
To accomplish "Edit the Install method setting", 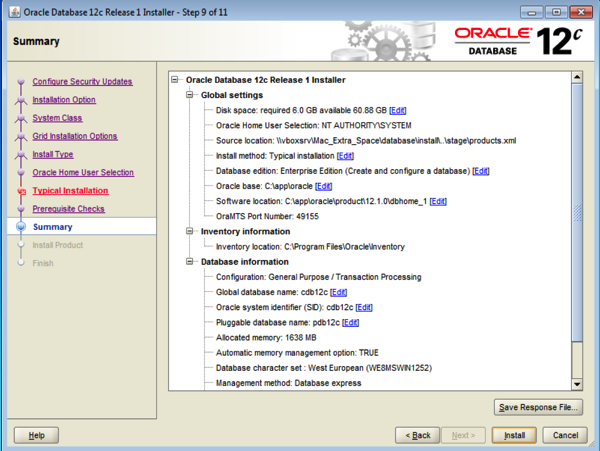I will coord(346,156).
